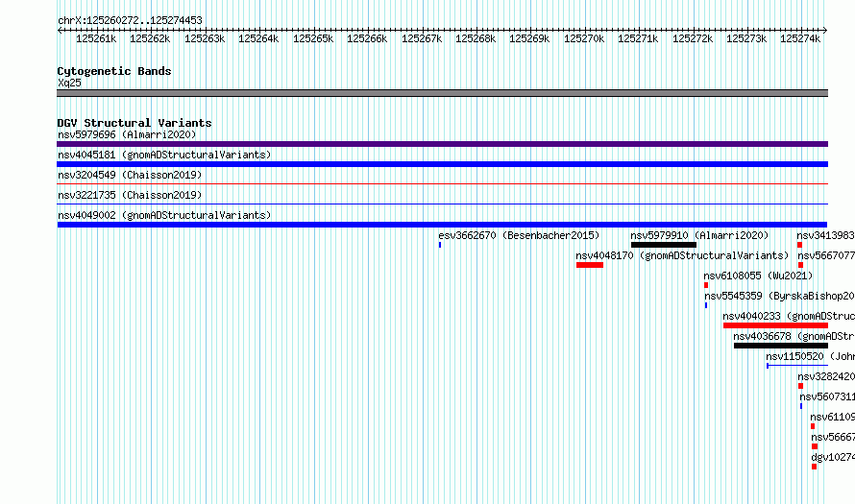Open the nsv6108055 (Wu2021) label

pyautogui.click(x=758, y=276)
